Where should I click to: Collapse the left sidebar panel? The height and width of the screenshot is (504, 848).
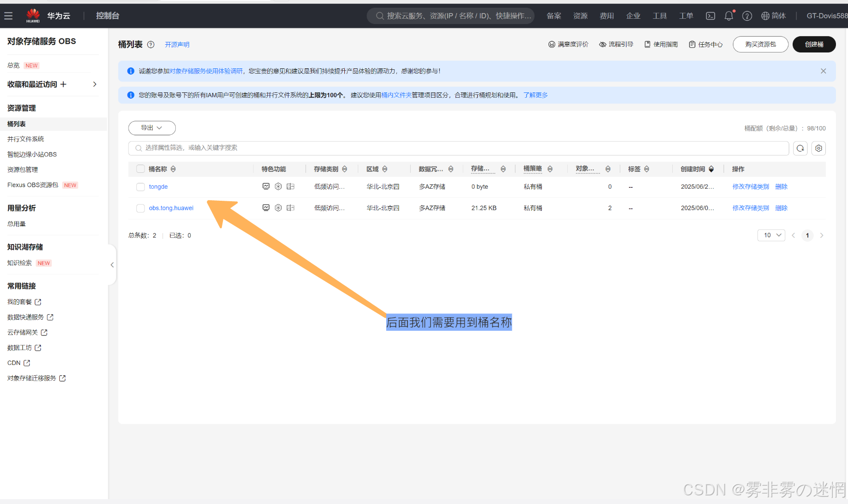click(112, 265)
